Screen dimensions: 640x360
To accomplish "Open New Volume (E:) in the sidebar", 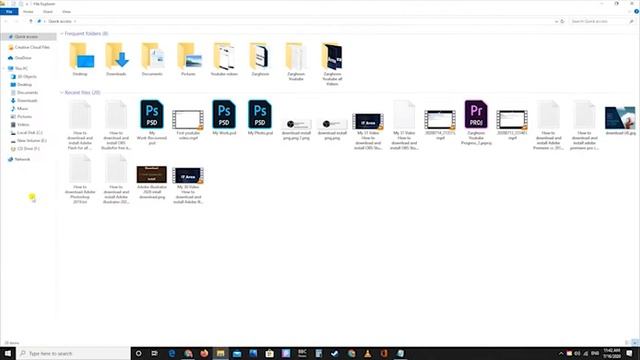I will (x=29, y=141).
